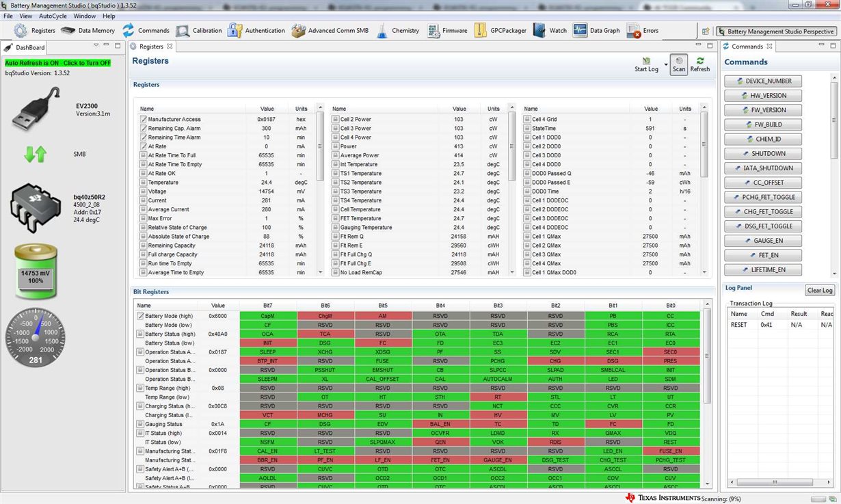Open the AutoCycle menu
Screen dimensions: 841x504
[53, 16]
